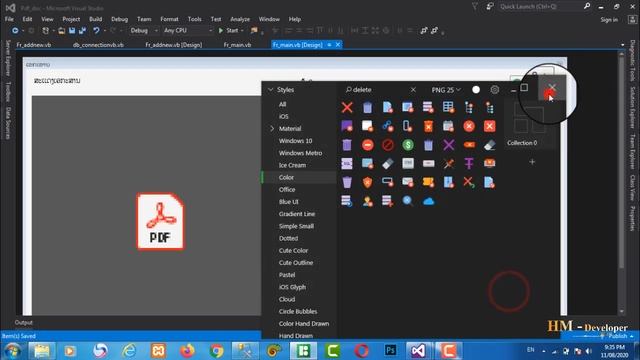The image size is (640, 360).
Task: Click the Publish status bar button
Action: [618, 336]
